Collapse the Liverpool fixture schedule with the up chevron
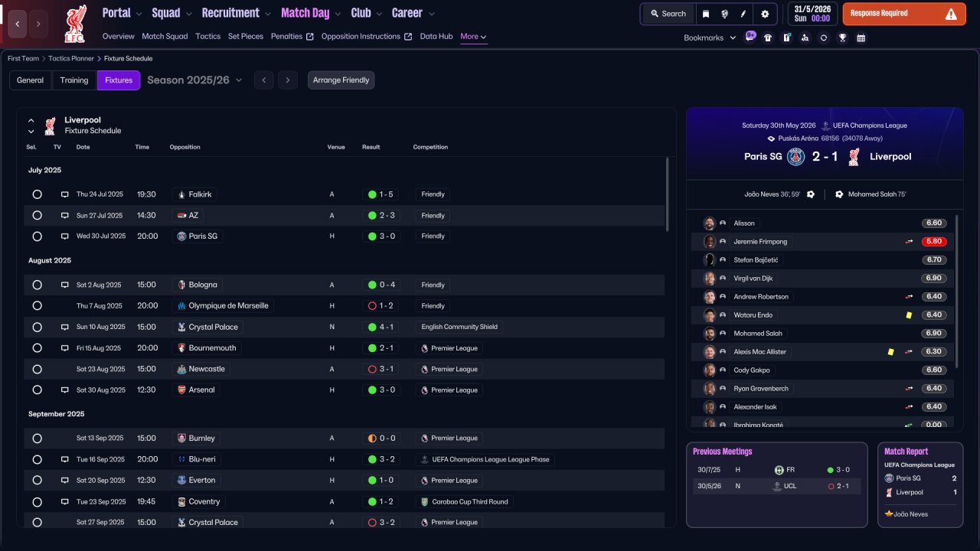The width and height of the screenshot is (980, 551). click(31, 120)
